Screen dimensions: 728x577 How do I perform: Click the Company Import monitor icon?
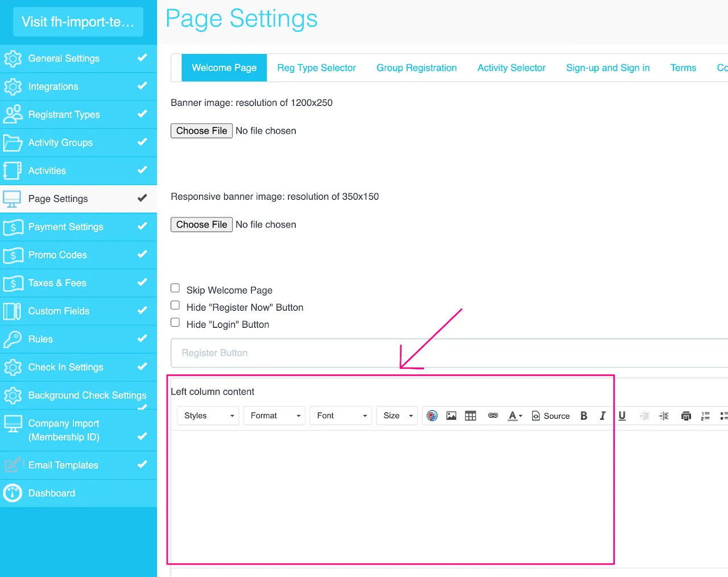pos(13,424)
